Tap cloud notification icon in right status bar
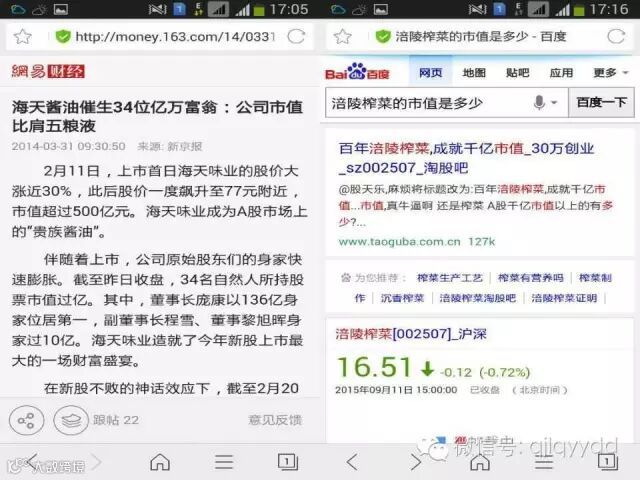640x480 pixels. [x=338, y=9]
